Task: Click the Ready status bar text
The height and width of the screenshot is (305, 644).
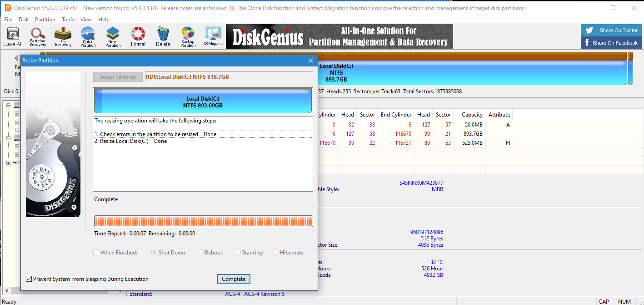Action: 9,301
